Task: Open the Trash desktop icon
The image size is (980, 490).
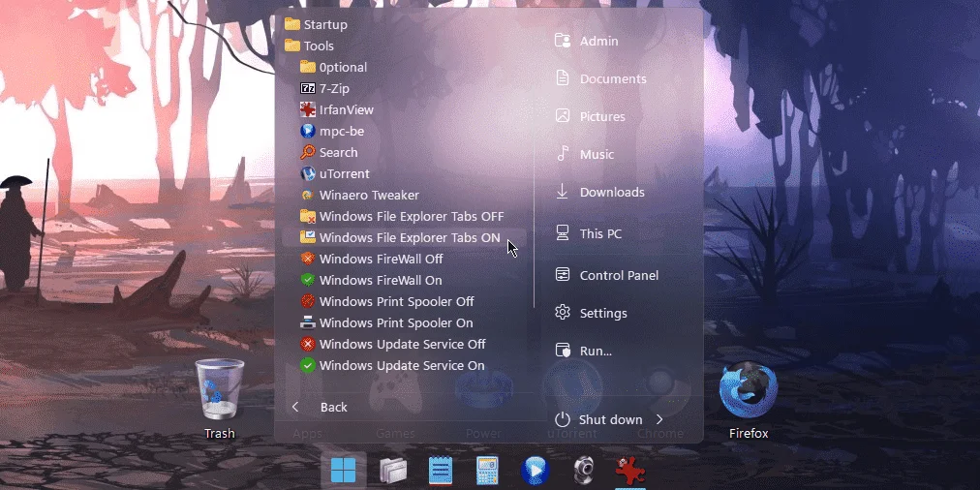Action: [x=220, y=399]
